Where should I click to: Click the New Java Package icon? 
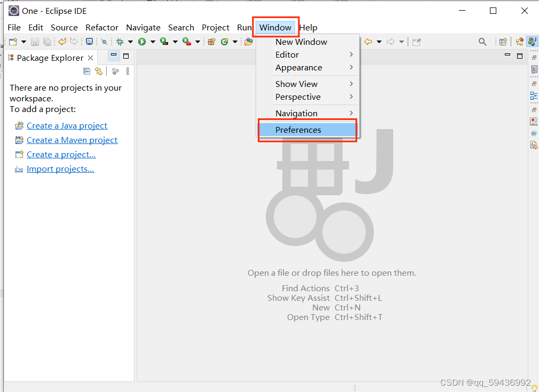pos(211,42)
